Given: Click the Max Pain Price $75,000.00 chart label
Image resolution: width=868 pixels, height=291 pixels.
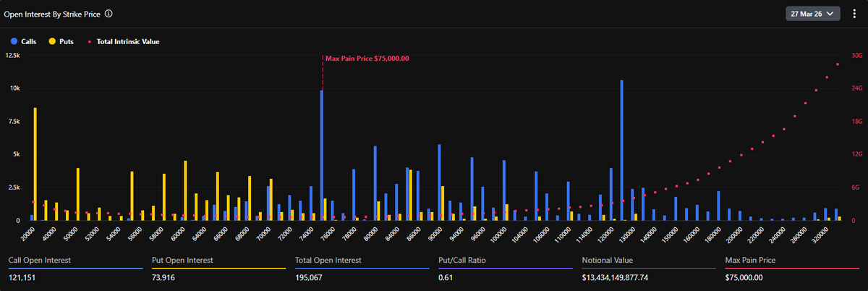Looking at the screenshot, I should point(367,59).
